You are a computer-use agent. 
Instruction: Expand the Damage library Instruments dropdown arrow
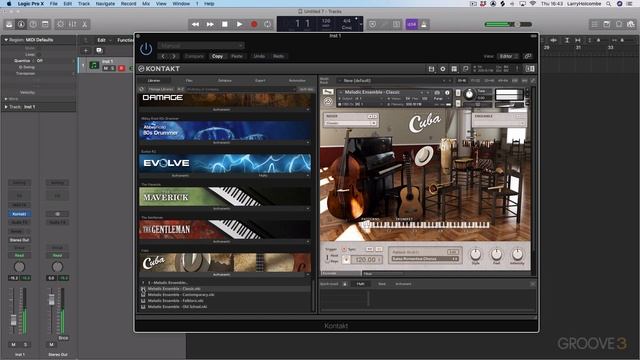pos(308,110)
